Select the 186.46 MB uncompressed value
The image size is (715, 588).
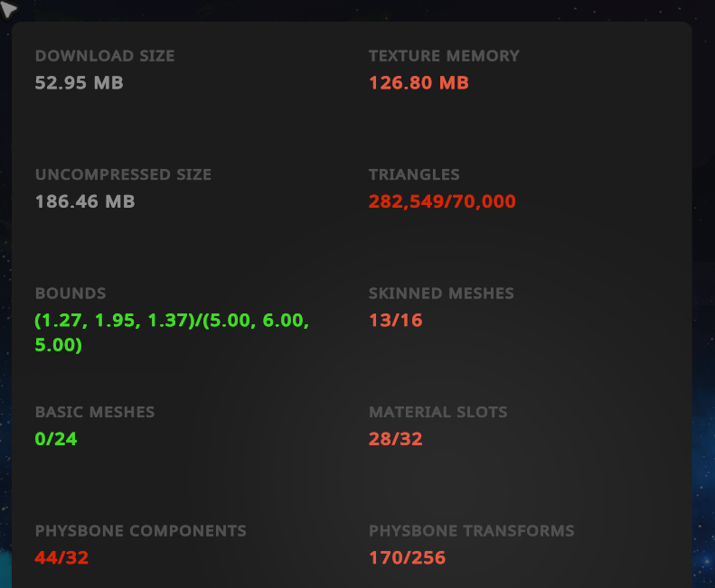click(x=85, y=201)
